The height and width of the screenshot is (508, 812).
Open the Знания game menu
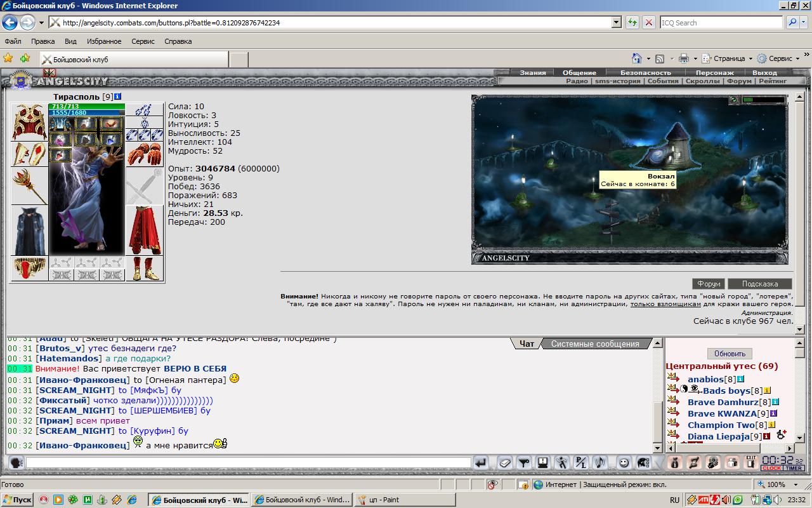coord(533,72)
